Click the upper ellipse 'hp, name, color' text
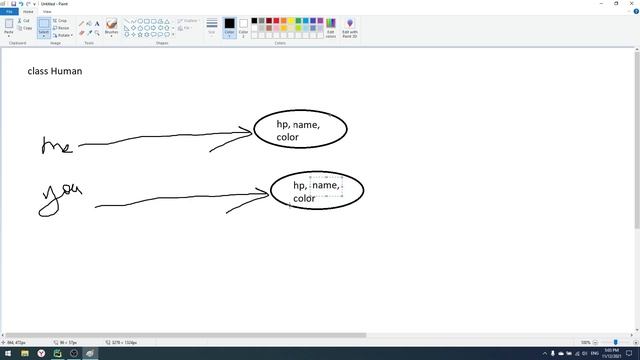Viewport: 640px width, 360px height. (298, 131)
